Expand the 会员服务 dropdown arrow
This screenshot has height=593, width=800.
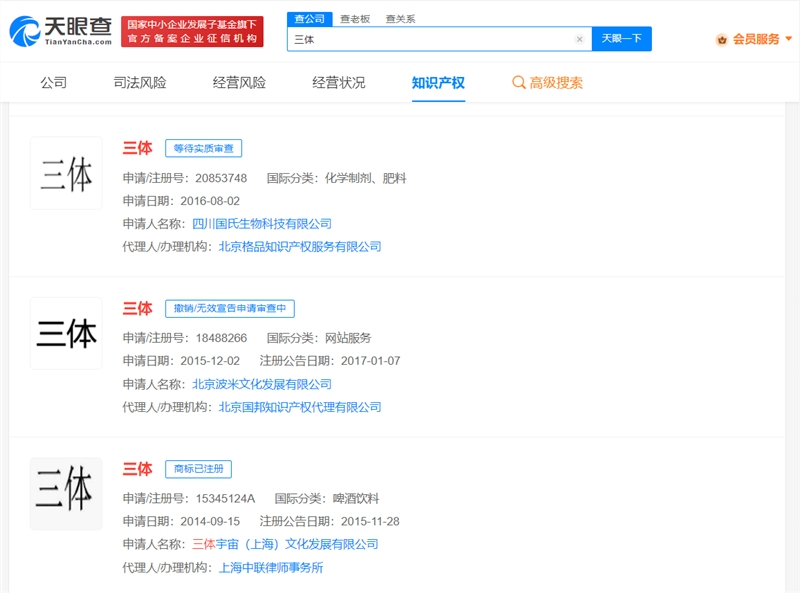click(x=788, y=39)
